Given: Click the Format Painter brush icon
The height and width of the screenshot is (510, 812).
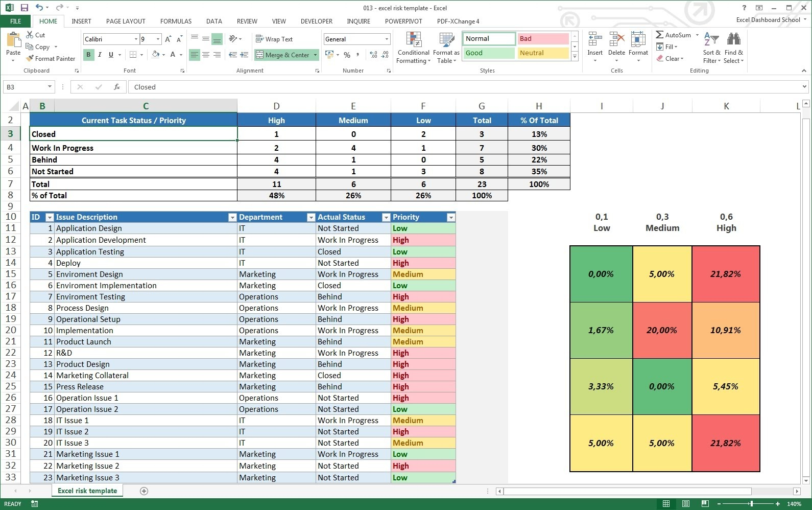Looking at the screenshot, I should (x=30, y=59).
